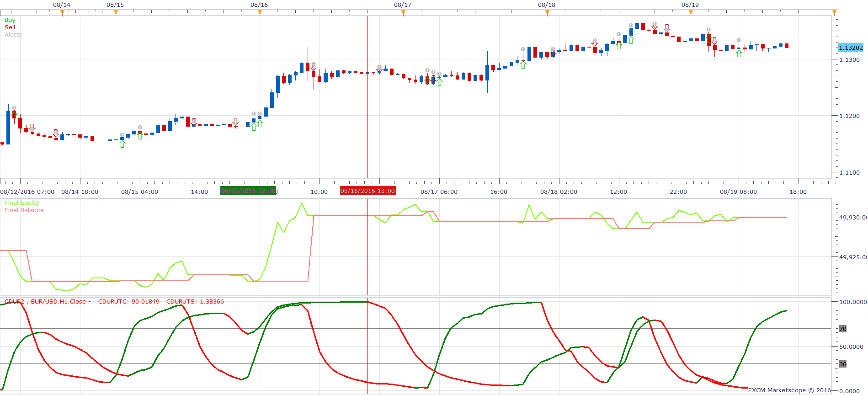Click the 1.1200 price axis label
Screen dimensions: 868x395
click(x=850, y=116)
